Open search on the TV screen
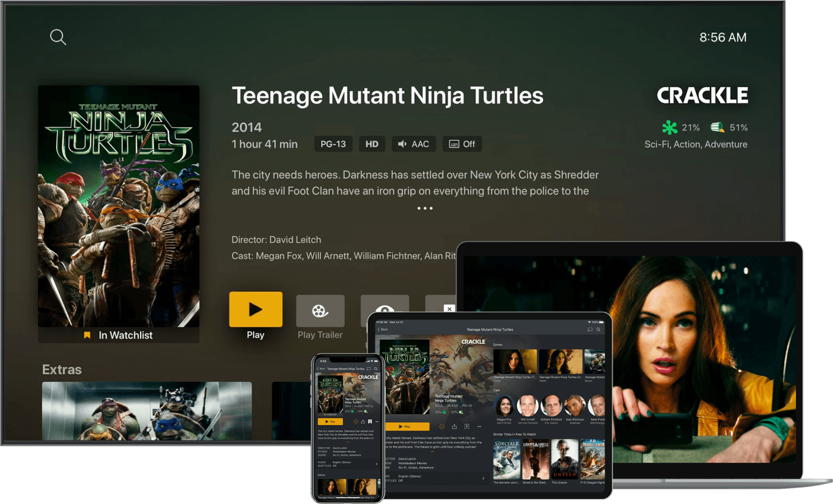 (58, 38)
